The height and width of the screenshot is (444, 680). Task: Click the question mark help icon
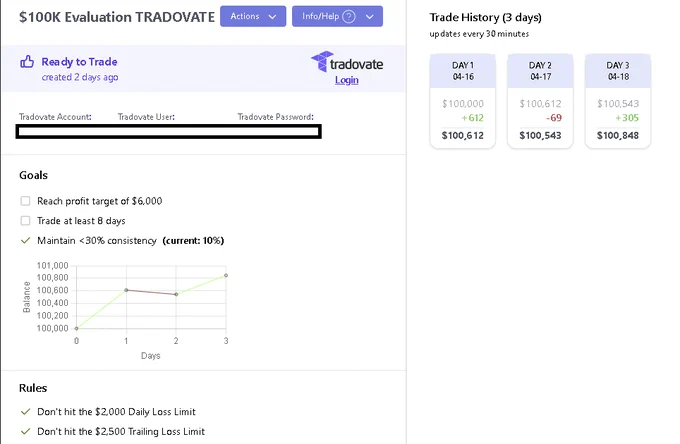tap(349, 16)
